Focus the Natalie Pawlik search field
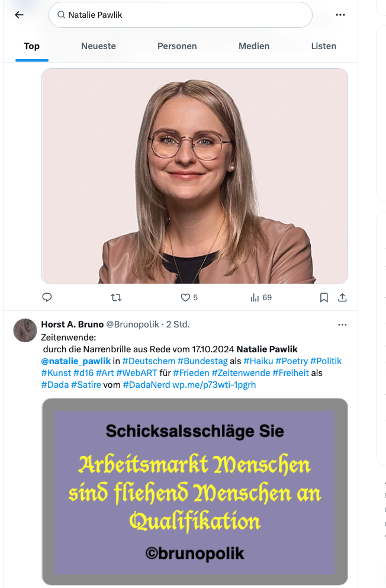Screen dimensions: 386x588 [x=180, y=15]
